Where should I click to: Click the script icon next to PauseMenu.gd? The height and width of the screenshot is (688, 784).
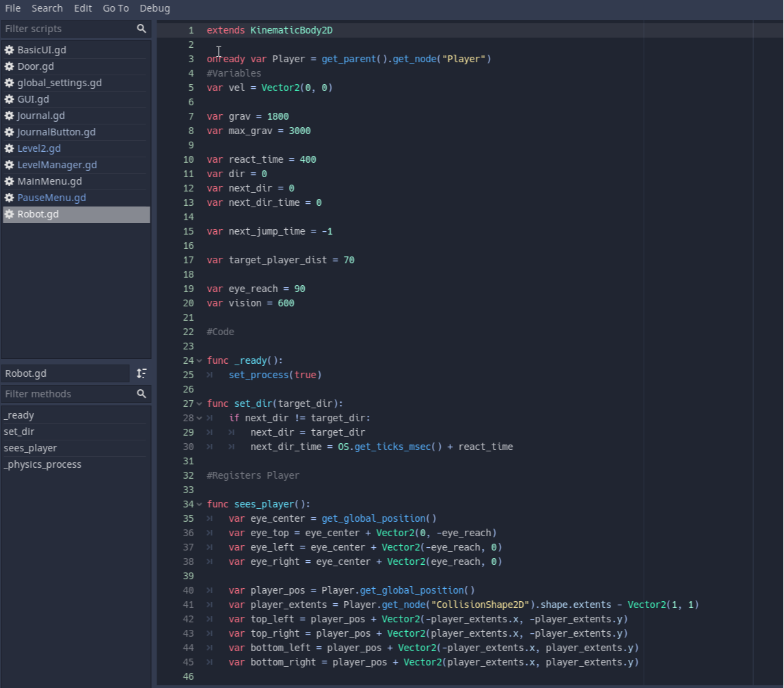(x=9, y=197)
